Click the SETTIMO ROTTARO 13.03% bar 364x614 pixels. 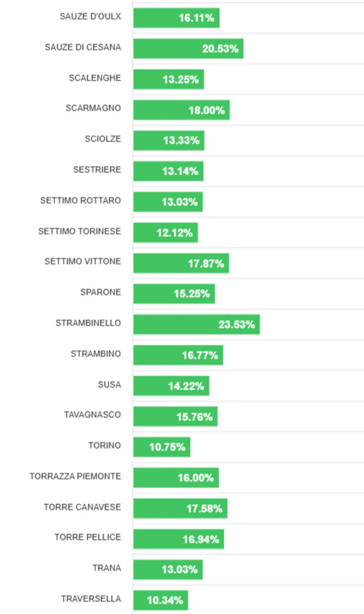point(167,202)
